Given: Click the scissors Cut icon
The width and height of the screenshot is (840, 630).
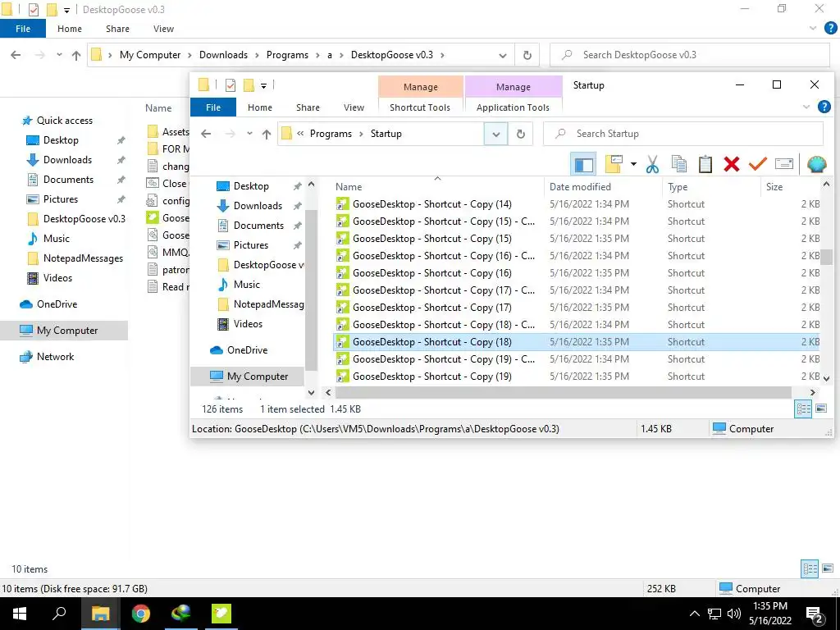Looking at the screenshot, I should [652, 164].
